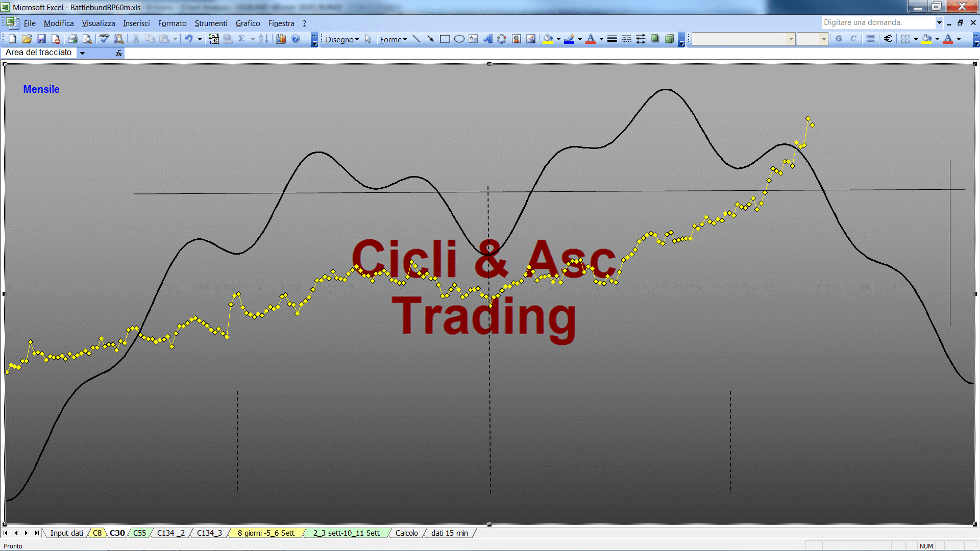Click the Undo arrow icon
The width and height of the screenshot is (980, 551).
click(189, 39)
